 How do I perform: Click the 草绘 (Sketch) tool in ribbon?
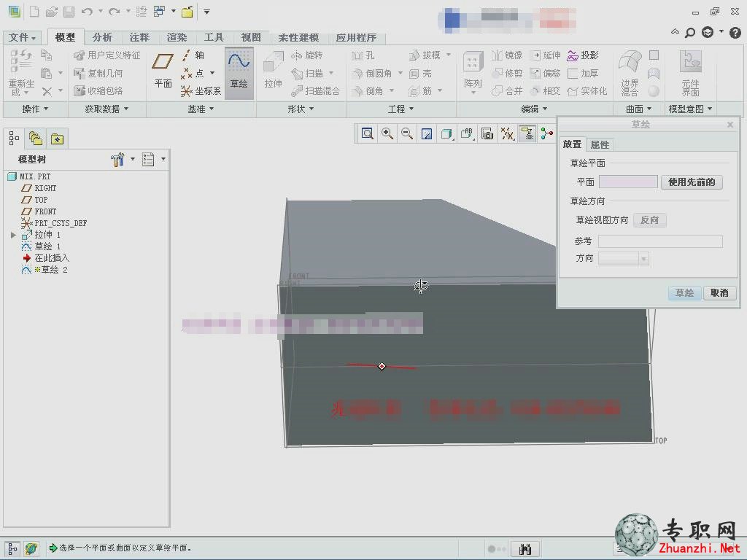click(239, 72)
